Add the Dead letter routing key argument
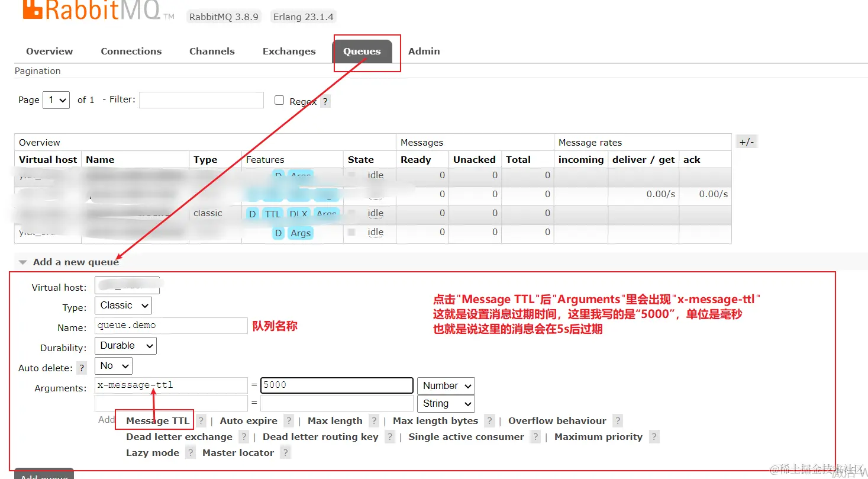Viewport: 868px width, 479px height. click(321, 436)
